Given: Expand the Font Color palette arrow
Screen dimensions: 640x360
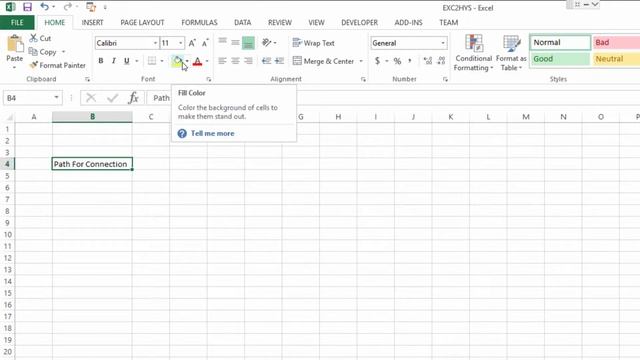Looking at the screenshot, I should click(x=207, y=61).
